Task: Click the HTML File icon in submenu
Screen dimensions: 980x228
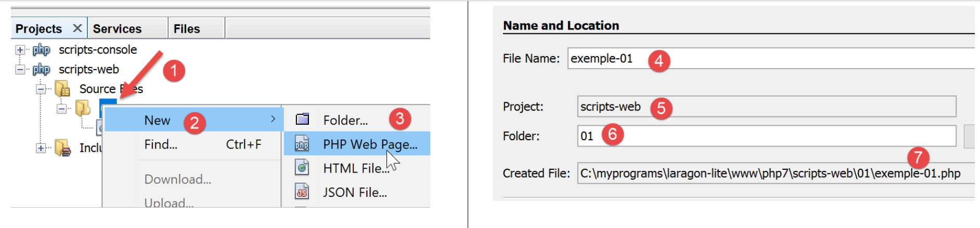Action: [302, 168]
